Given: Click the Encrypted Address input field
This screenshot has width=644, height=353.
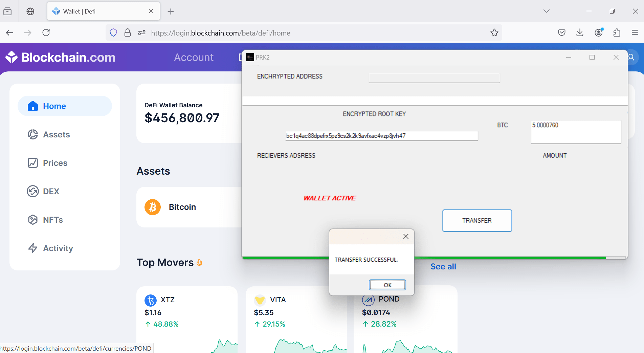Looking at the screenshot, I should [434, 78].
